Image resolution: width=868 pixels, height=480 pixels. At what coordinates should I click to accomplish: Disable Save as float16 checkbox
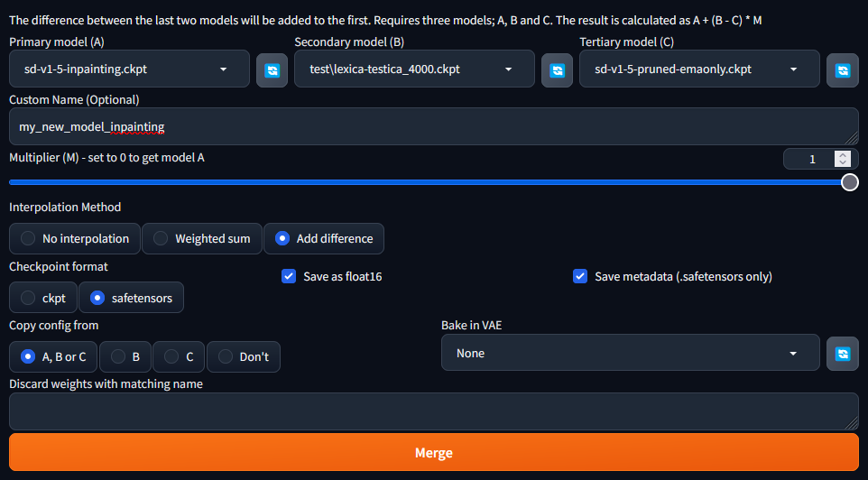pos(289,276)
